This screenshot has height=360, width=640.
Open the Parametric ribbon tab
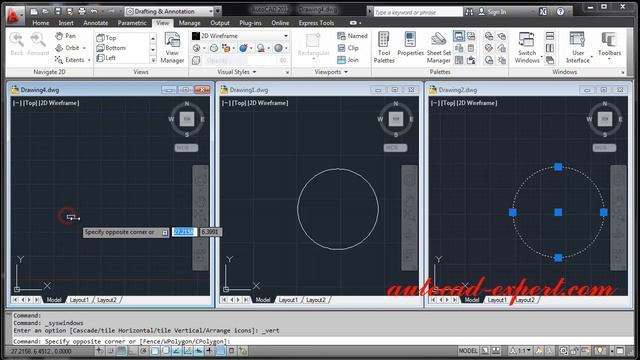point(132,23)
